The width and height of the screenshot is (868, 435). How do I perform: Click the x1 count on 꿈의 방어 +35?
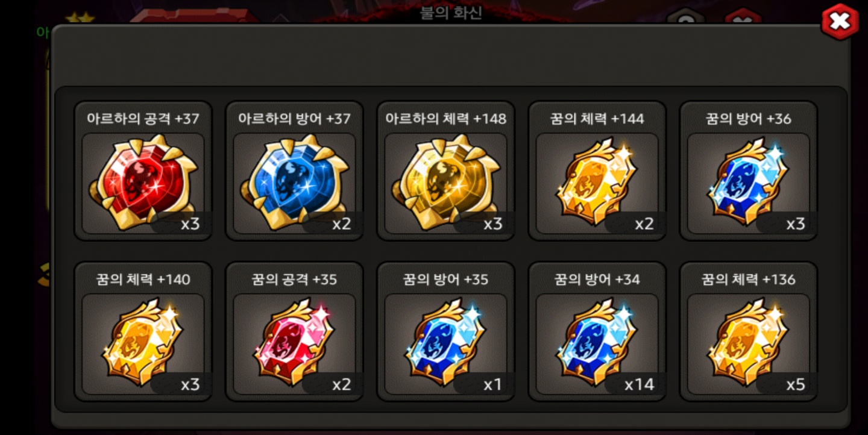pos(492,384)
